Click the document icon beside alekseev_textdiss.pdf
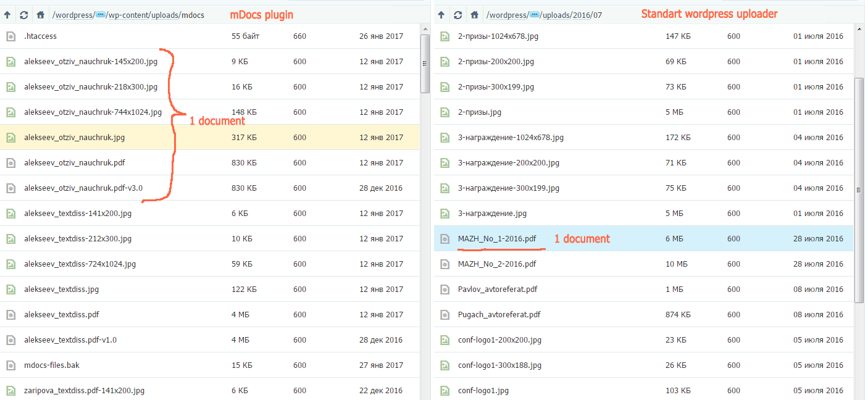Screen dimensions: 868x400 pos(10,314)
